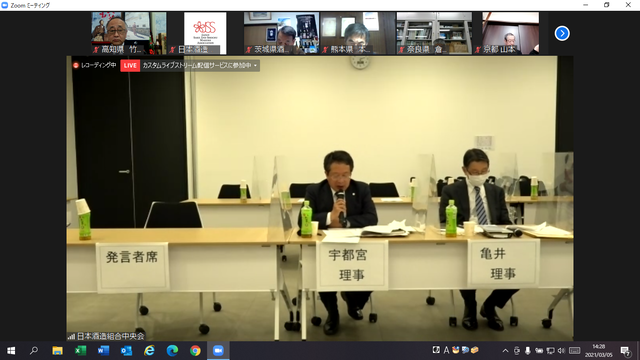Launch Word from the taskbar
640x360 pixels.
click(x=103, y=351)
